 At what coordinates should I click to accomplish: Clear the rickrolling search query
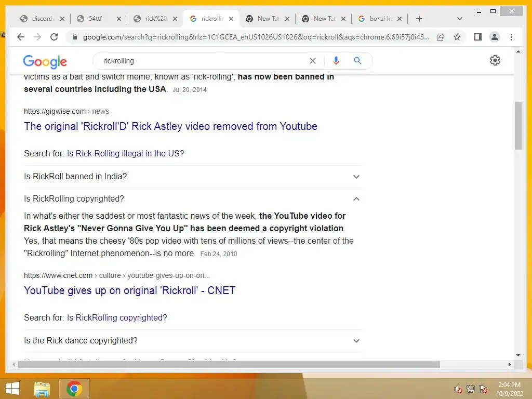pyautogui.click(x=312, y=61)
